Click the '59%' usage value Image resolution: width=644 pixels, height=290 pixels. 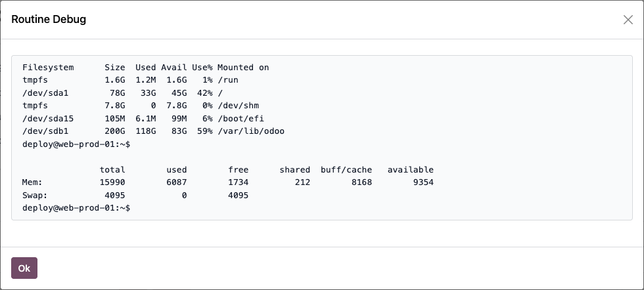pyautogui.click(x=204, y=131)
